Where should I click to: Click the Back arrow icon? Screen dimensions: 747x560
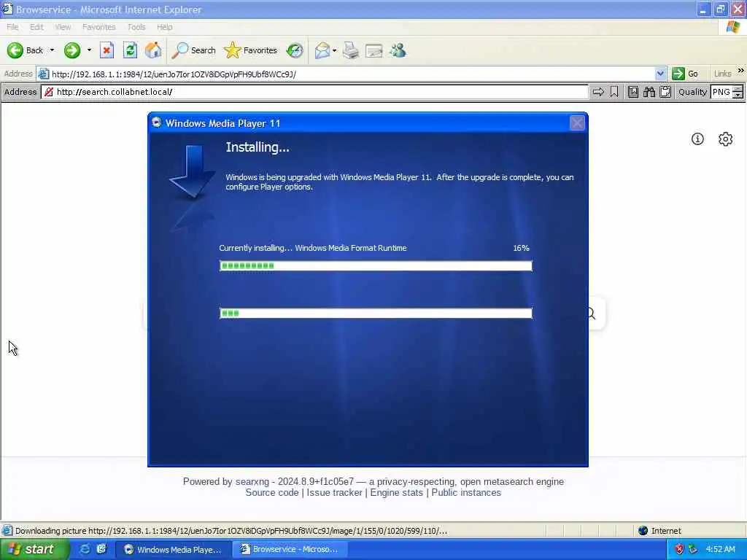pos(15,50)
